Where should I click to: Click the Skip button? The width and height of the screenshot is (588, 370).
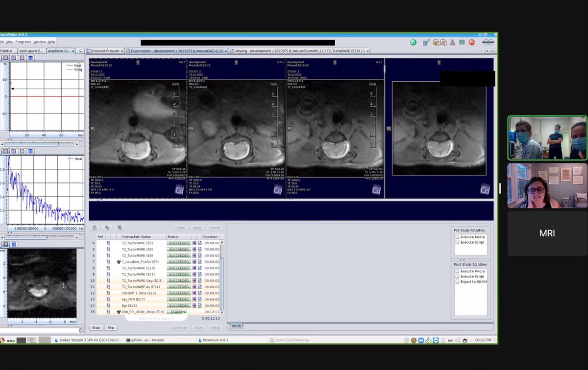(x=111, y=327)
